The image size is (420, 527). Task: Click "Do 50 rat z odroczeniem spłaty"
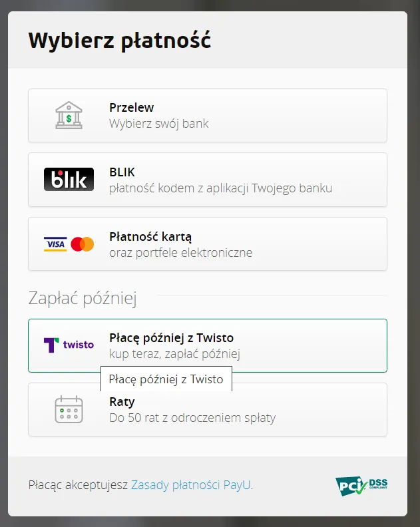[192, 418]
